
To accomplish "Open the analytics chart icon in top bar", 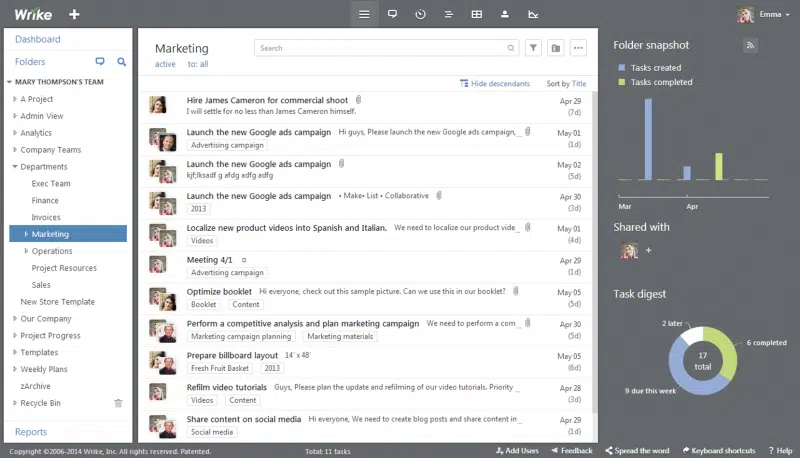I will pos(533,14).
